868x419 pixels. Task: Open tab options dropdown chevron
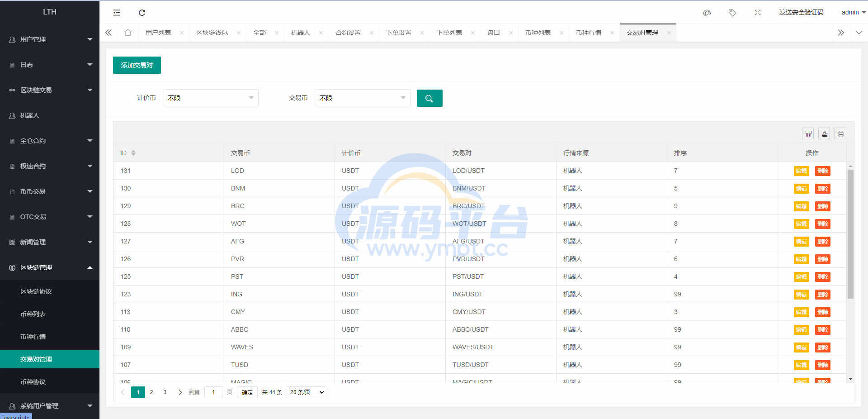859,33
